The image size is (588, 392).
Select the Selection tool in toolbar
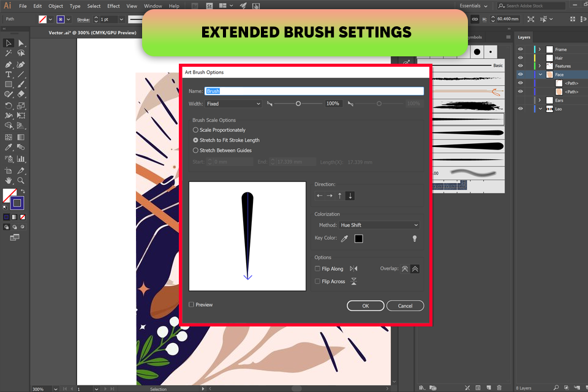(8, 43)
